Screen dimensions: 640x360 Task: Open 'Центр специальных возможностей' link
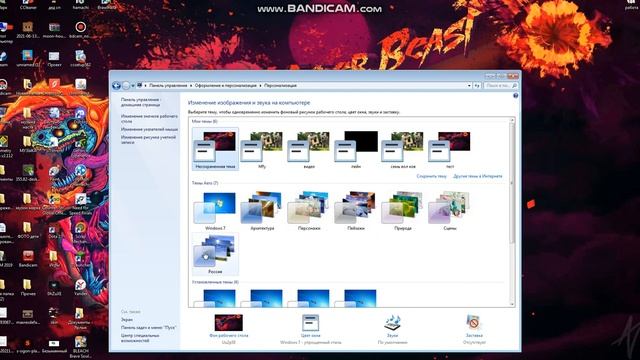[x=140, y=338]
